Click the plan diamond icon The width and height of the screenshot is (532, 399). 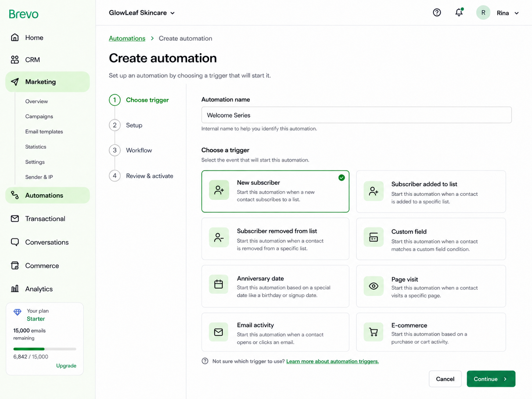pyautogui.click(x=17, y=312)
